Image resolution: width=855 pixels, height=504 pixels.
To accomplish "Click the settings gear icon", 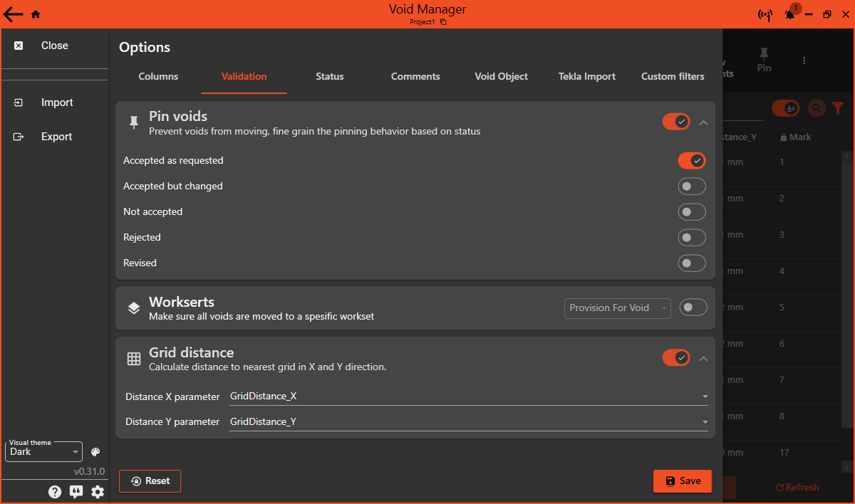I will (x=98, y=491).
